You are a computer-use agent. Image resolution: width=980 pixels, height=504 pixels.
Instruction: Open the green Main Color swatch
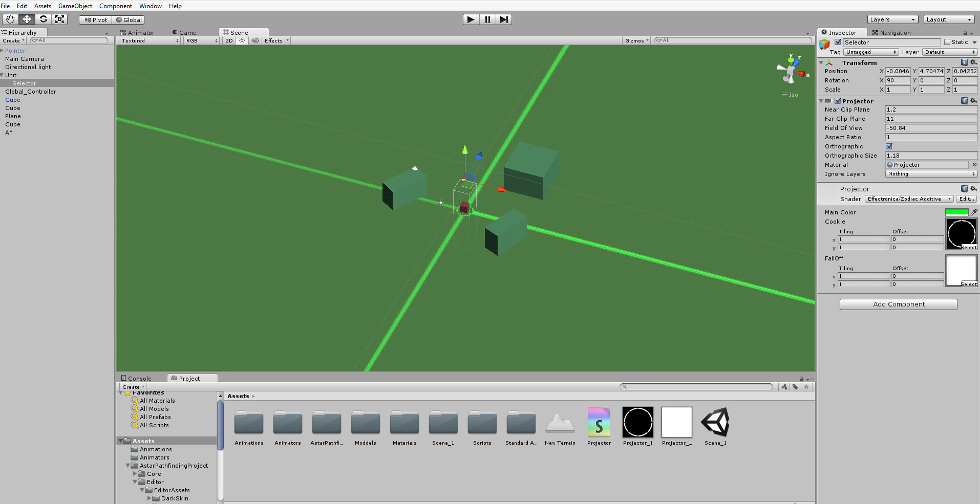tap(957, 212)
